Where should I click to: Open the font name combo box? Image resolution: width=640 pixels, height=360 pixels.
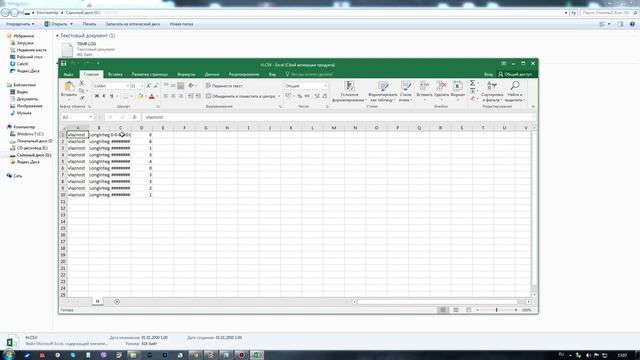click(x=111, y=86)
